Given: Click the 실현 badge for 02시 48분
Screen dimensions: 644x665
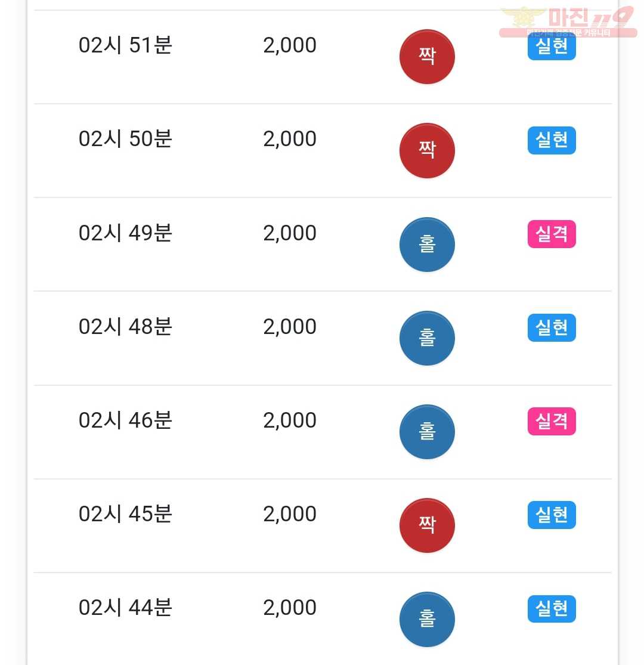Looking at the screenshot, I should point(552,327).
